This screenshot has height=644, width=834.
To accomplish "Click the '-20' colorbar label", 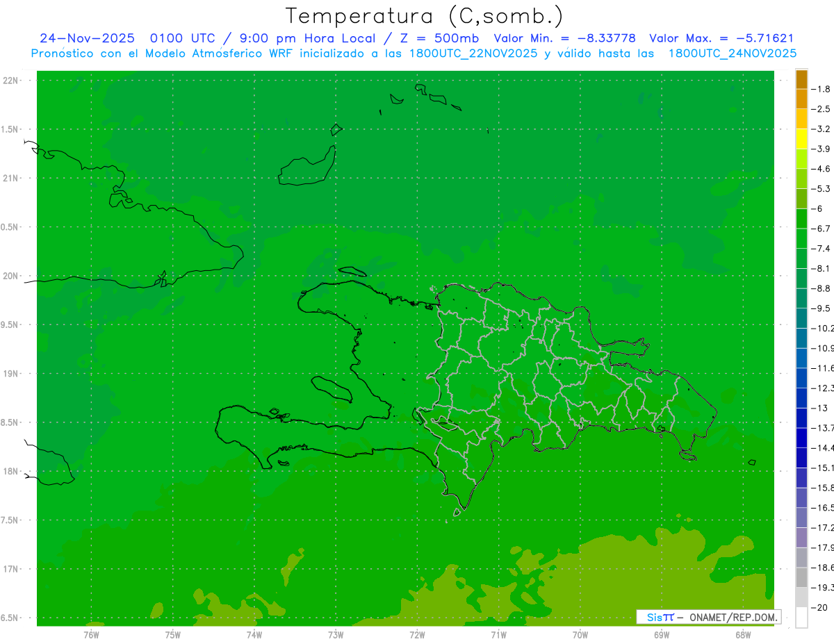I will tap(819, 607).
